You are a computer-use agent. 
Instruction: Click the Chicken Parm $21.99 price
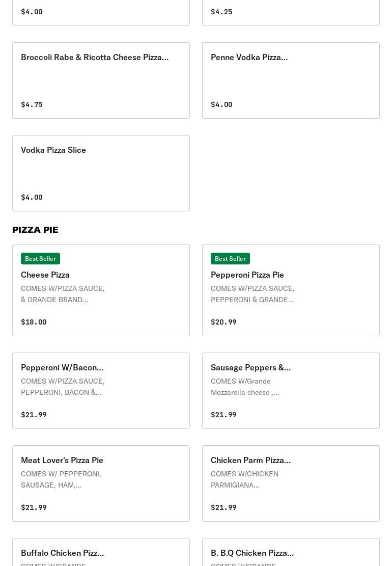point(223,507)
